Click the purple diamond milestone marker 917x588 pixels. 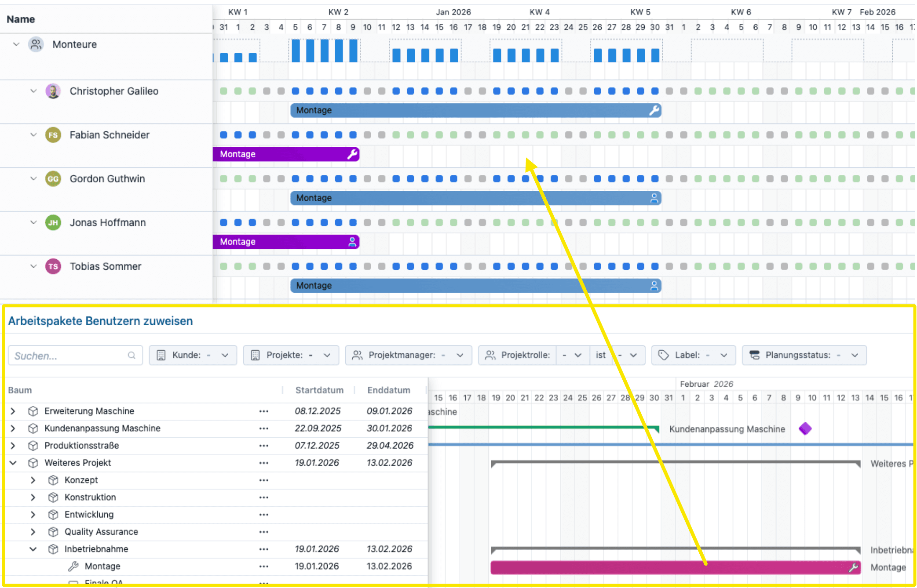point(805,428)
